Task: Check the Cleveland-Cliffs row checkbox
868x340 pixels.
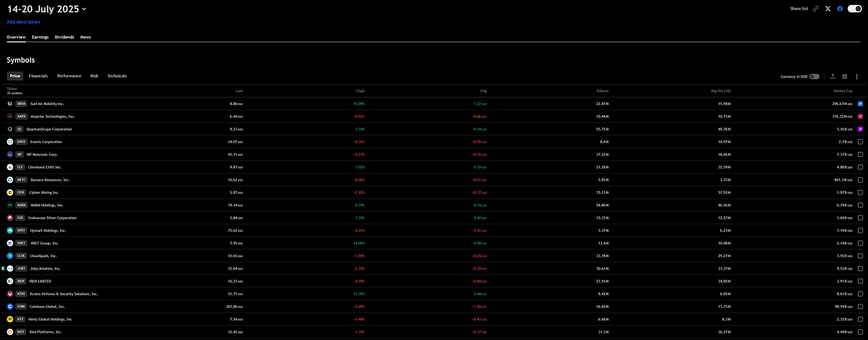Action: pos(860,167)
